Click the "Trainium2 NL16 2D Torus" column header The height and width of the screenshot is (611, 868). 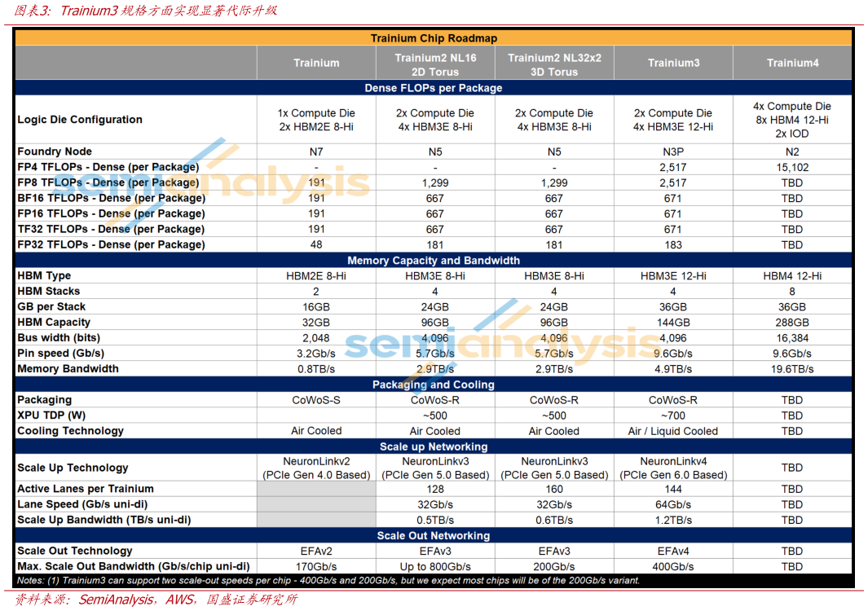[x=435, y=64]
